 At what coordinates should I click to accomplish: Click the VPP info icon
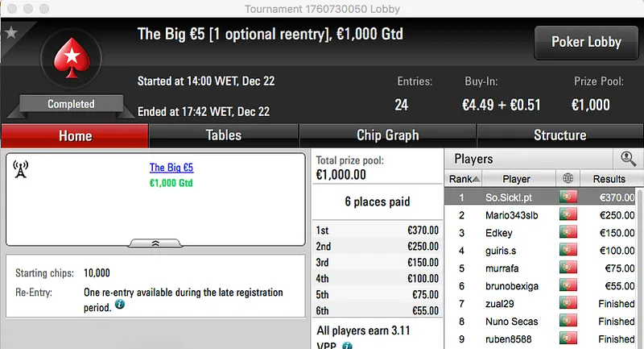point(347,345)
